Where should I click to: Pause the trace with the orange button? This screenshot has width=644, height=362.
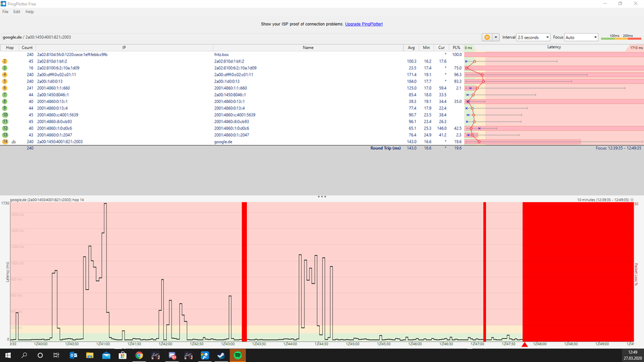coord(487,37)
